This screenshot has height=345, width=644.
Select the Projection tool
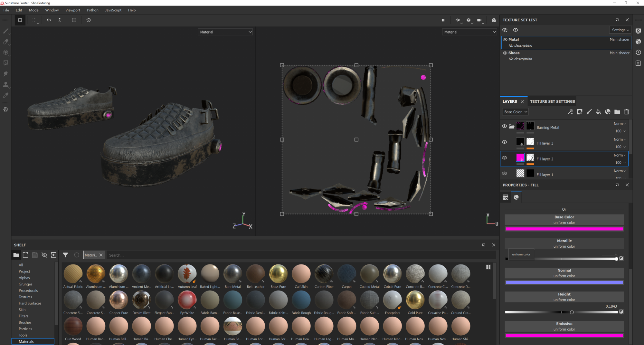pos(5,53)
